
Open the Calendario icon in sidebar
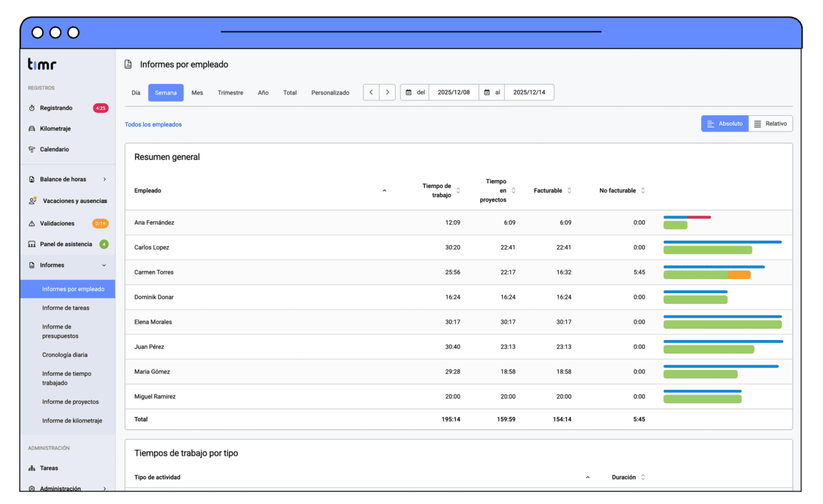tap(32, 149)
